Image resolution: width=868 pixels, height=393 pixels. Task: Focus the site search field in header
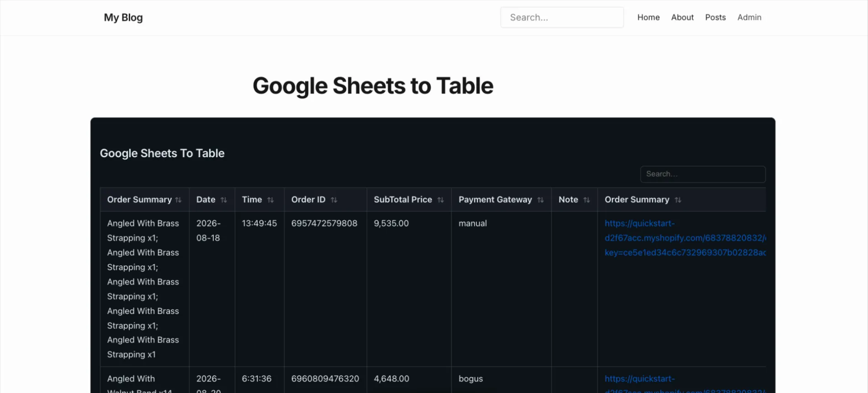(562, 17)
